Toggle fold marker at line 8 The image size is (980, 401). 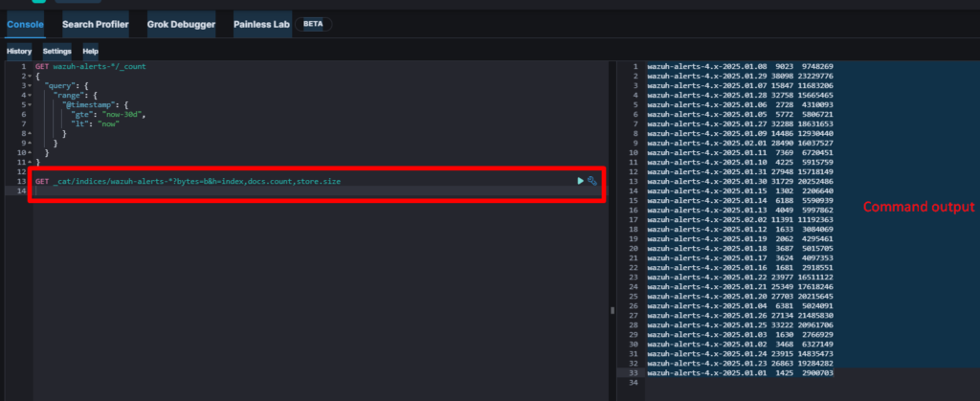point(29,134)
